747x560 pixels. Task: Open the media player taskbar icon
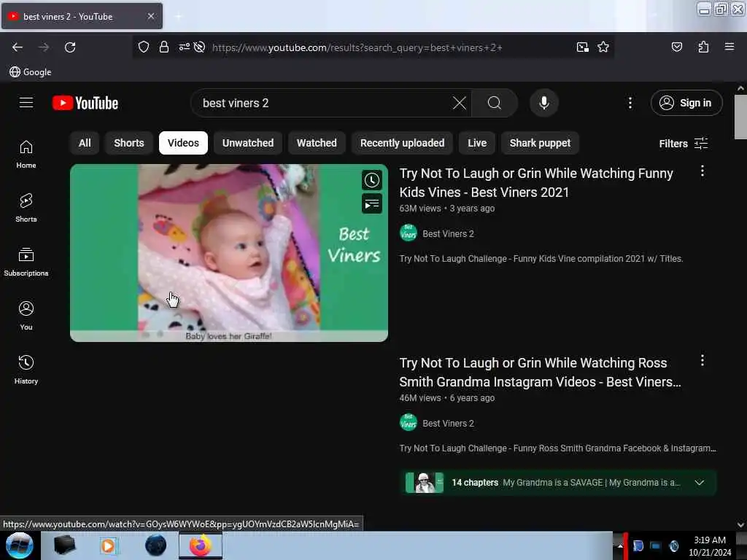(x=108, y=545)
